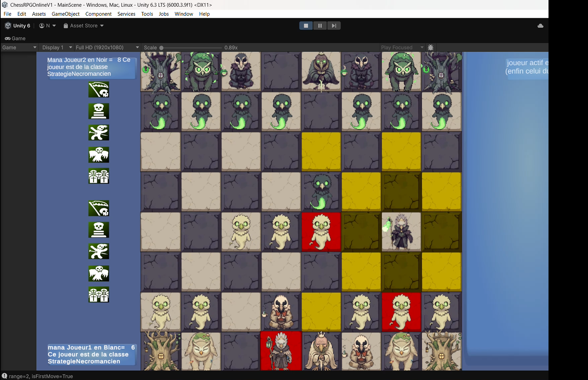The width and height of the screenshot is (588, 380).
Task: Open the Unity cloud services icon
Action: pos(541,26)
